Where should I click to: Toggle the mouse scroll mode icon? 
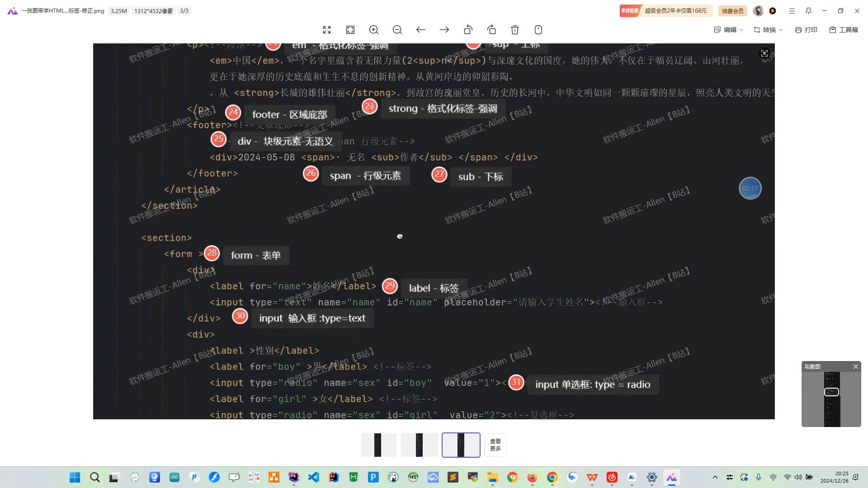coord(538,30)
